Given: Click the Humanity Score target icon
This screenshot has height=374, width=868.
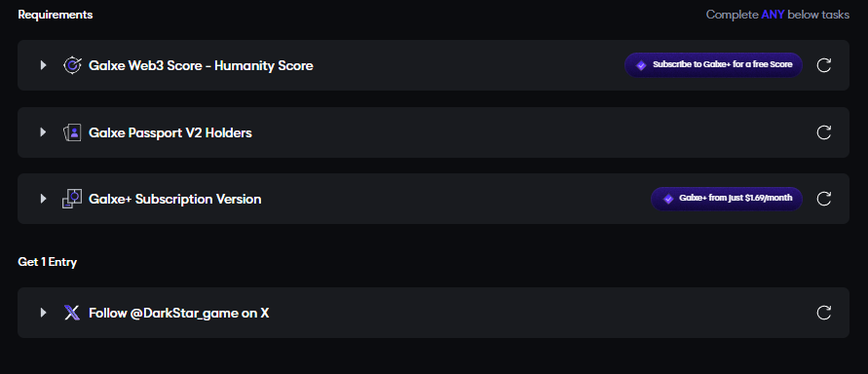Looking at the screenshot, I should click(x=72, y=65).
